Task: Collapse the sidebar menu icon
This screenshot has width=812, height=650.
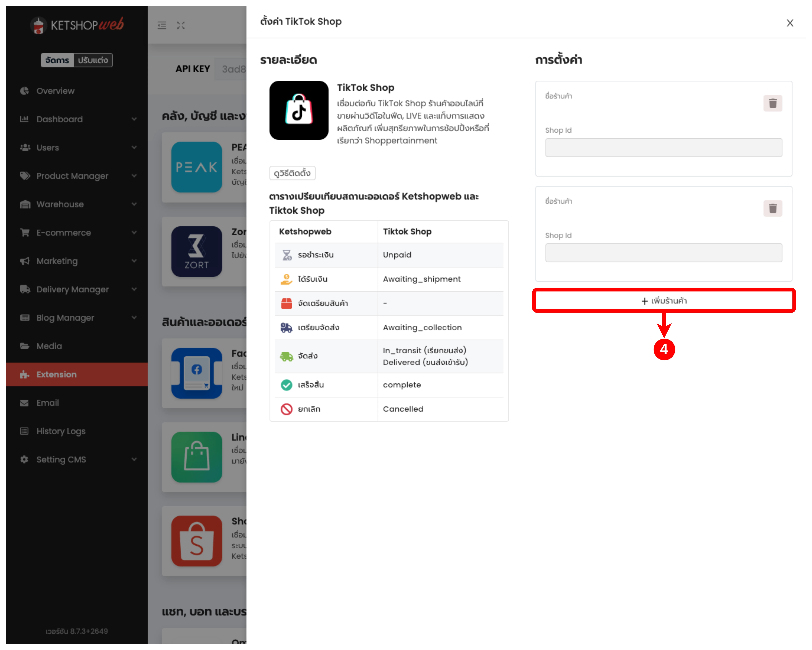Action: pyautogui.click(x=162, y=25)
